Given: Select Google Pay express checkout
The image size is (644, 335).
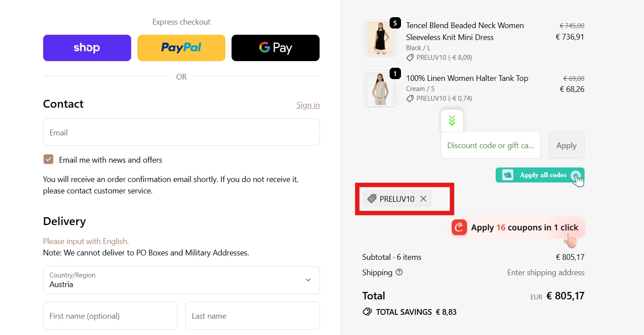Looking at the screenshot, I should tap(276, 48).
